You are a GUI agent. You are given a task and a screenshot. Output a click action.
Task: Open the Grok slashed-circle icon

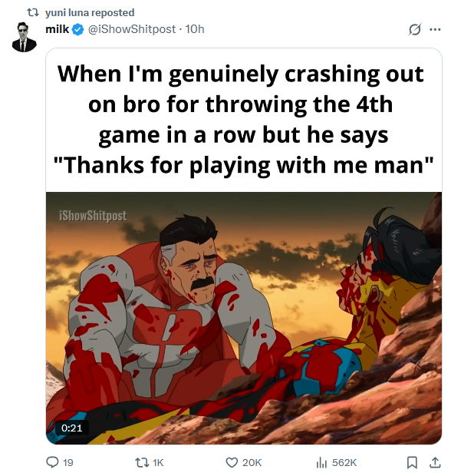pos(415,29)
